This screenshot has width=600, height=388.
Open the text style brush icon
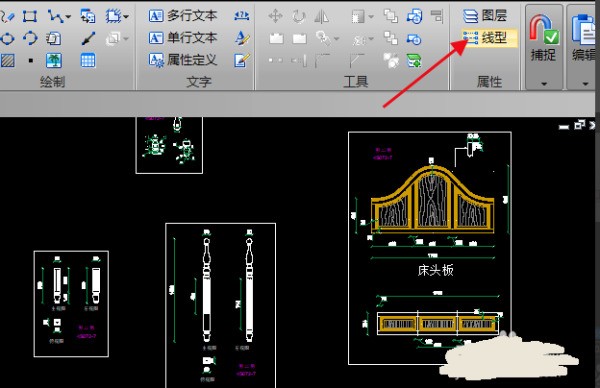coord(242,38)
